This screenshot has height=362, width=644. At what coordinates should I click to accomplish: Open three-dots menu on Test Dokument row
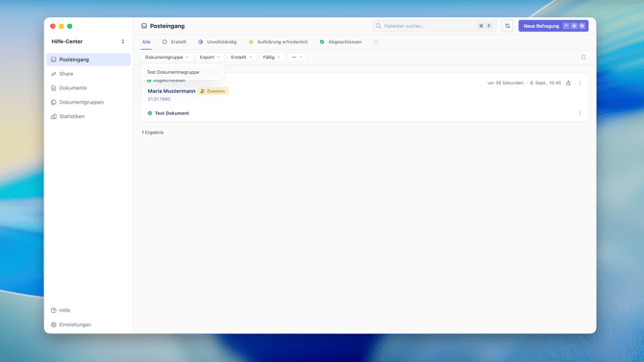point(580,113)
